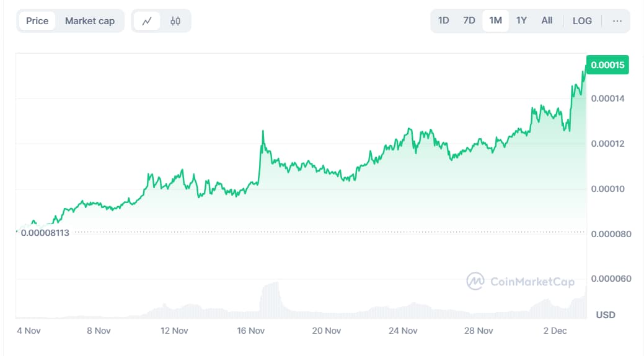Set time range to 7D
Viewport: 644px width, 356px height.
pos(469,20)
